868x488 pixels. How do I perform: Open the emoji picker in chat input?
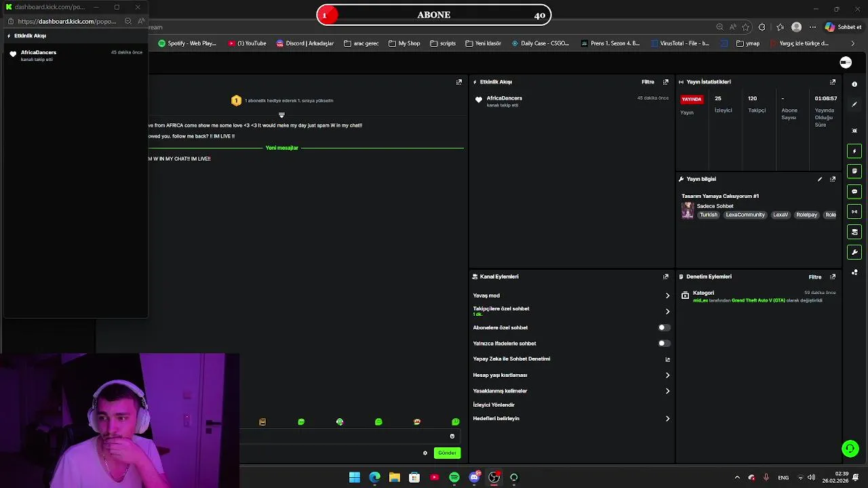point(452,436)
